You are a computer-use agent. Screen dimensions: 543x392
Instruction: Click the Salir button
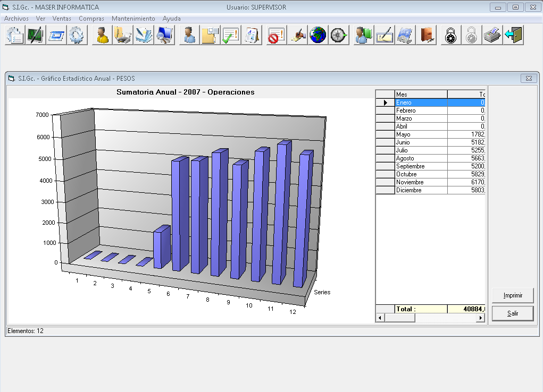coord(513,313)
